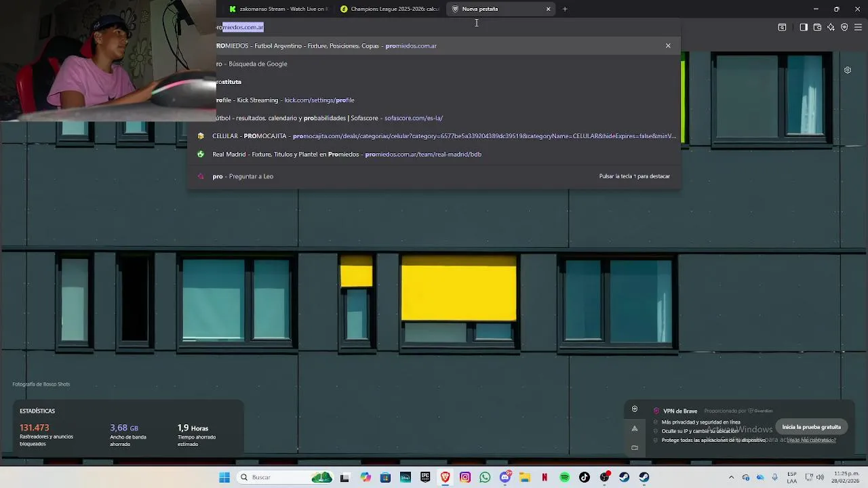Click the '¿Ya has contratado?' link
The image size is (868, 488).
(812, 440)
